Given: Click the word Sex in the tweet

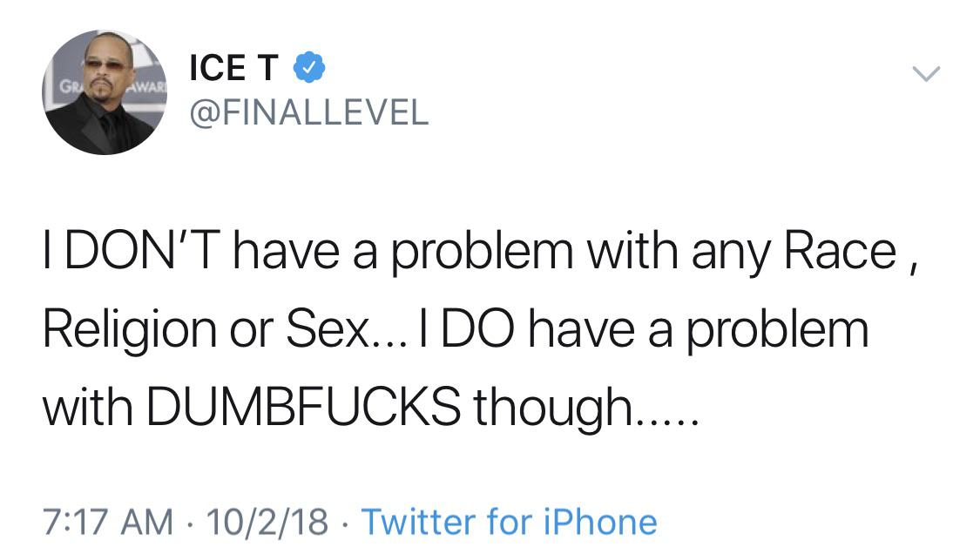Looking at the screenshot, I should [327, 329].
